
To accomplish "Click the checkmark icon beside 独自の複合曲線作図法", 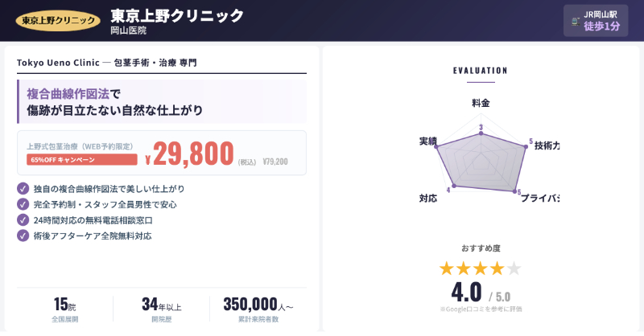I will coord(23,189).
